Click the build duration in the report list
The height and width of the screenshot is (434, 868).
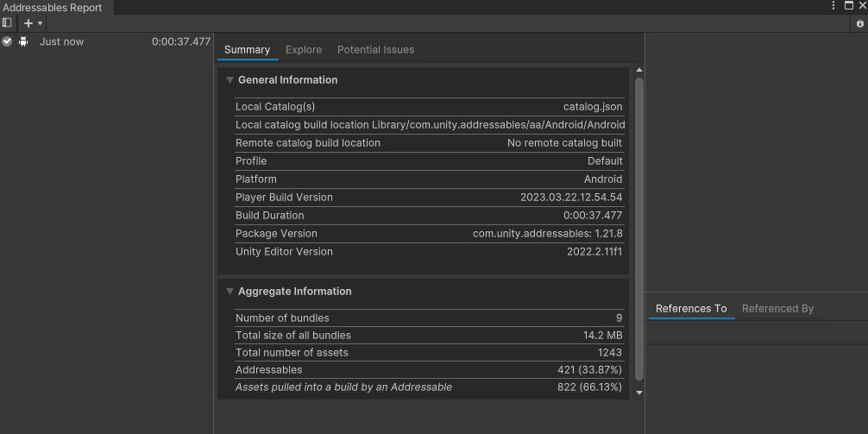pos(181,41)
